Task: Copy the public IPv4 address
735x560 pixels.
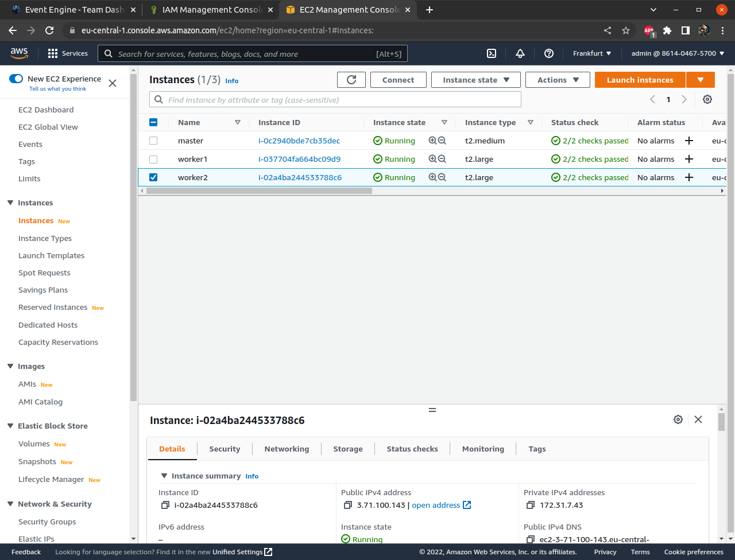Action: (348, 505)
